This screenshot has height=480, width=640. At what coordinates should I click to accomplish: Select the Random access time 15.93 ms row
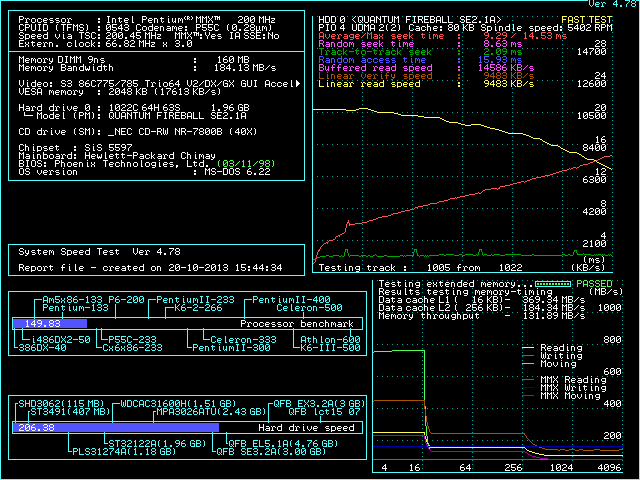pos(420,60)
